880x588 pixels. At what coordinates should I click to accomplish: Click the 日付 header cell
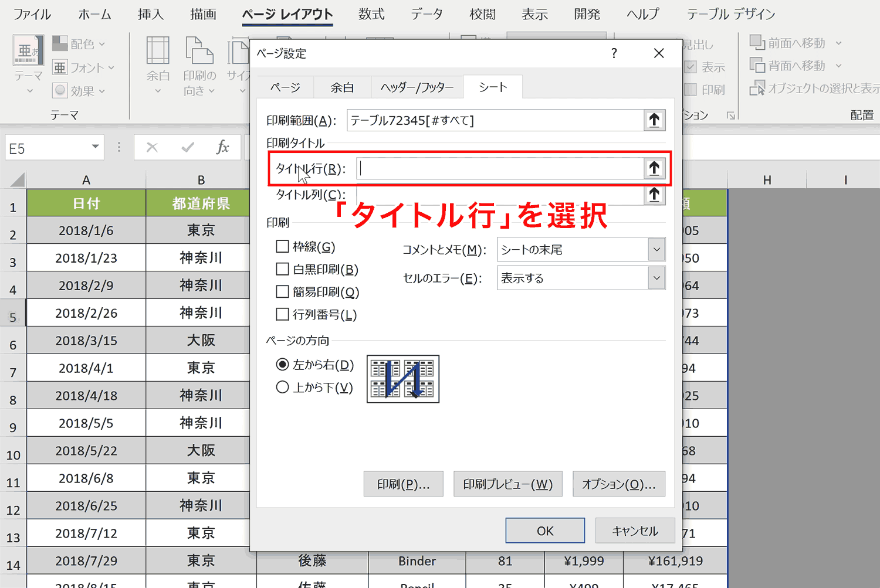click(x=86, y=203)
